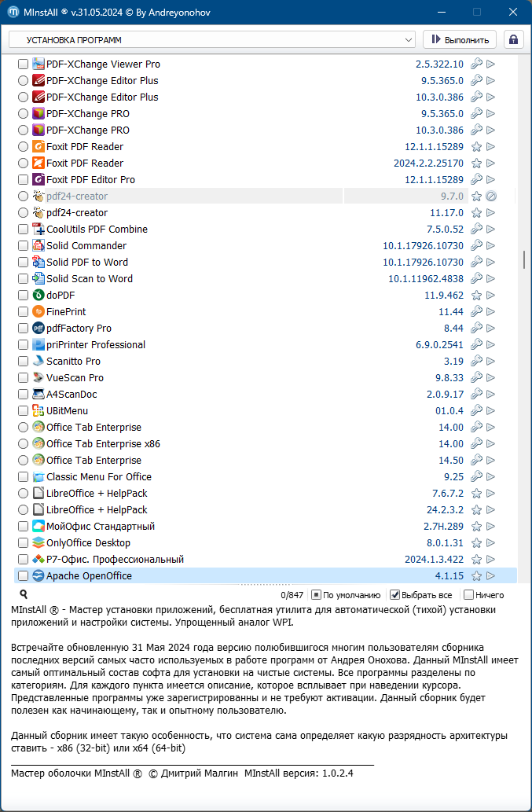This screenshot has height=812, width=532.
Task: Click star icon for Foxit PDF Reader 12.1.1.15289
Action: point(477,146)
